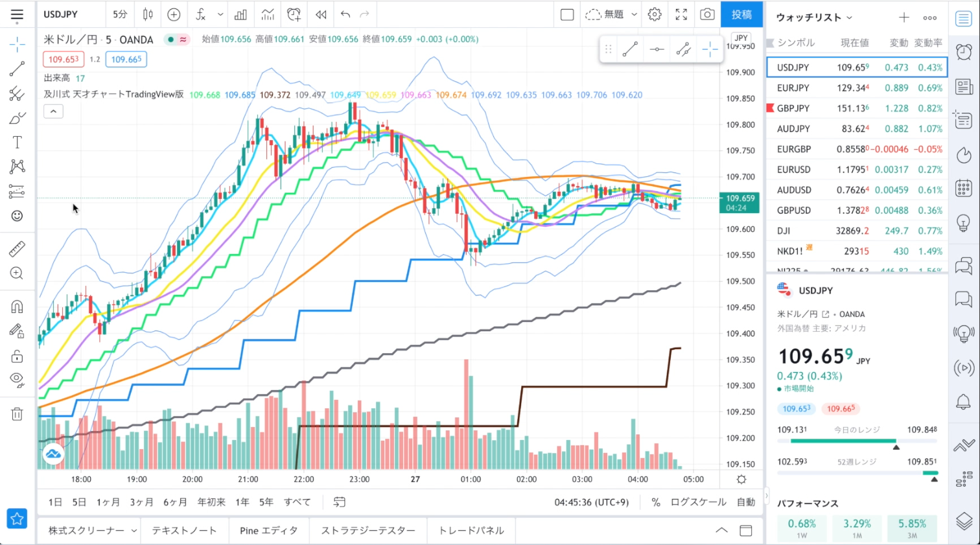Click the trash can remove drawings icon
Viewport: 980px width, 545px height.
pyautogui.click(x=17, y=414)
